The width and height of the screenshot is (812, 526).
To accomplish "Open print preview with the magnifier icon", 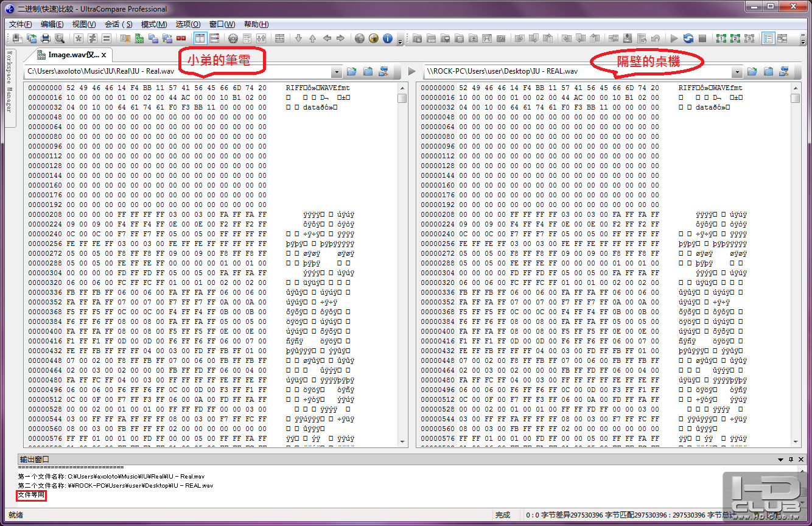I will pyautogui.click(x=60, y=38).
